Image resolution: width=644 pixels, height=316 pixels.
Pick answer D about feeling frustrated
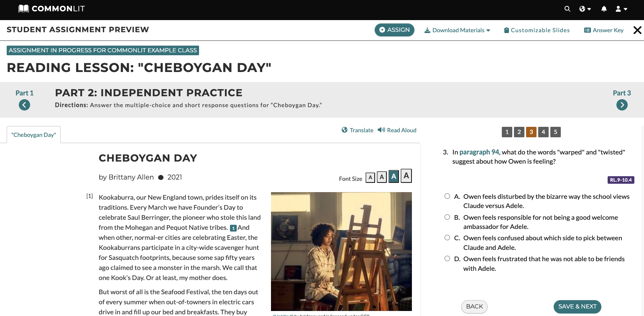[447, 259]
